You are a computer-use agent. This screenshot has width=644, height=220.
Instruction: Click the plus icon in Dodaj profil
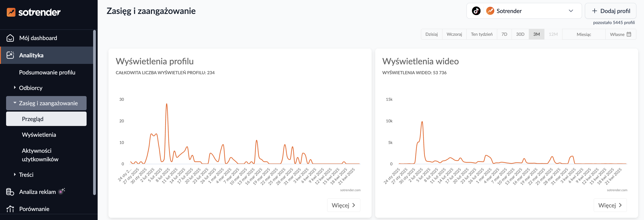click(594, 11)
